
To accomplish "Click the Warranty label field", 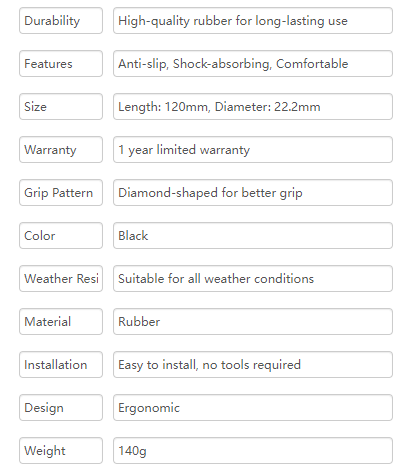I will point(61,150).
